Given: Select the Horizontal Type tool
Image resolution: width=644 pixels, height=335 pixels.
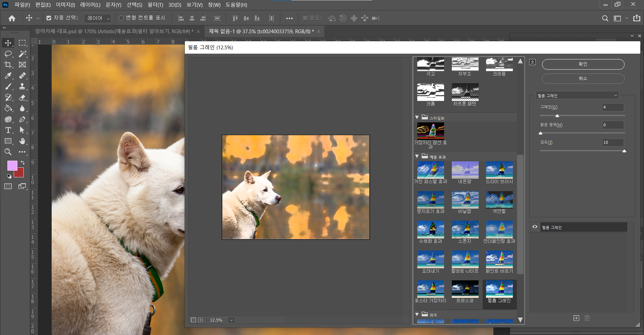Looking at the screenshot, I should (8, 130).
